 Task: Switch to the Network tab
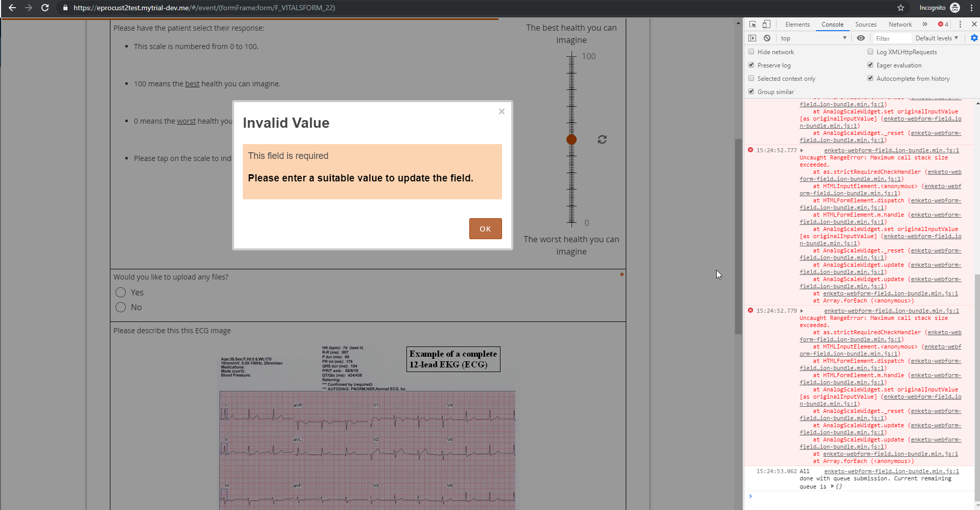[x=899, y=24]
